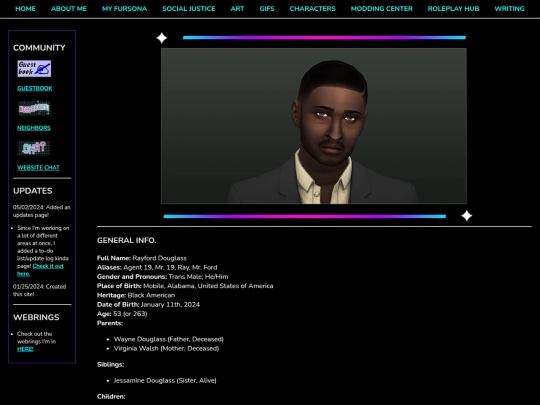The width and height of the screenshot is (540, 405).
Task: Click the 'Full Name: Rayford Douglass' line
Action: coord(142,258)
